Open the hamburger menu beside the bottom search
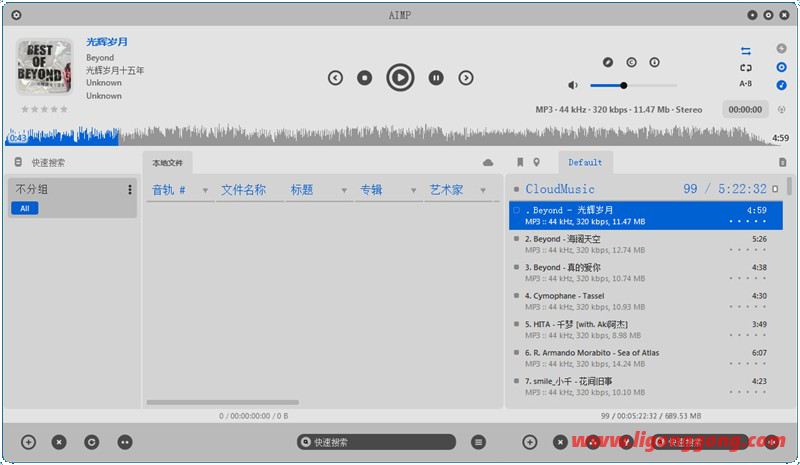This screenshot has width=800, height=465. tap(478, 442)
